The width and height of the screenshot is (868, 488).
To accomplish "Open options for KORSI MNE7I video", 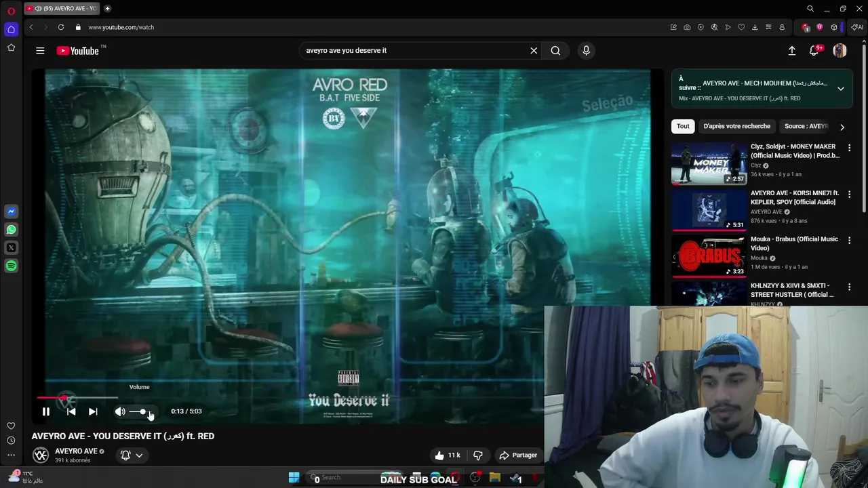I will coord(849,194).
